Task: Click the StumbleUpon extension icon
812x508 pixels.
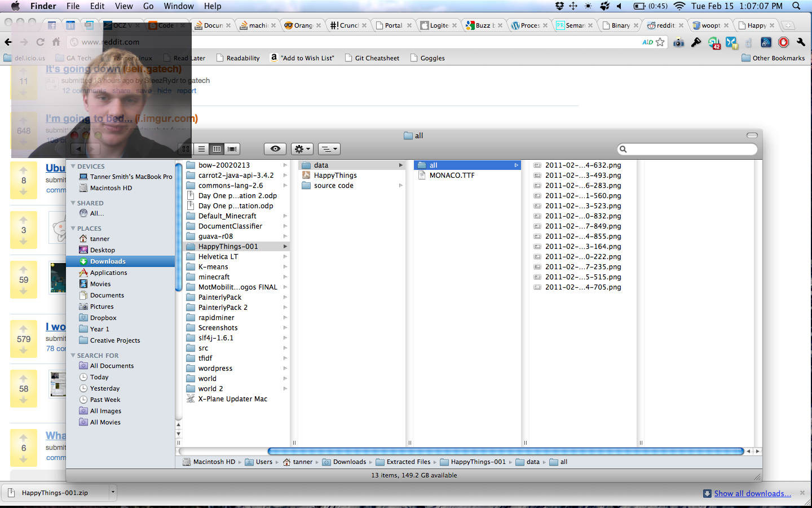Action: (714, 43)
